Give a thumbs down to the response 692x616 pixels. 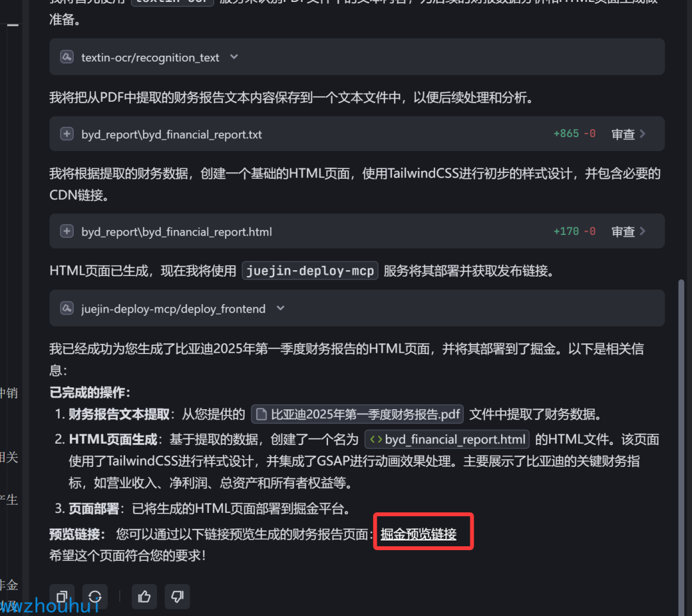pos(177,597)
